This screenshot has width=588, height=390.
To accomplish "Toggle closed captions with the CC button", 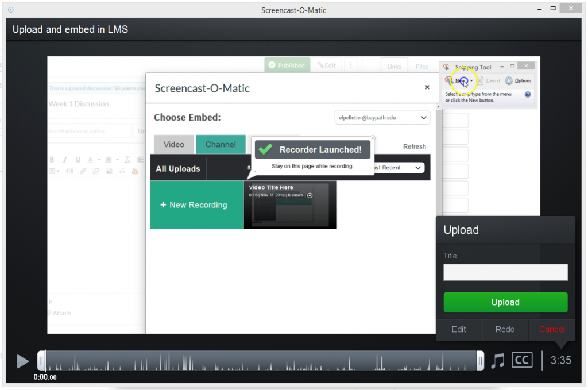I will (x=522, y=360).
